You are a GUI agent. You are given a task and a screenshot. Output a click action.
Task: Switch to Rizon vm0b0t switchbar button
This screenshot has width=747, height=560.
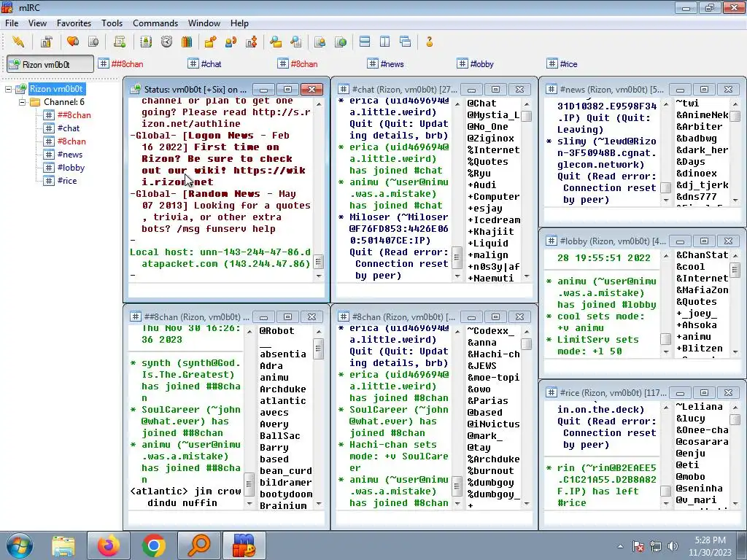[x=50, y=64]
